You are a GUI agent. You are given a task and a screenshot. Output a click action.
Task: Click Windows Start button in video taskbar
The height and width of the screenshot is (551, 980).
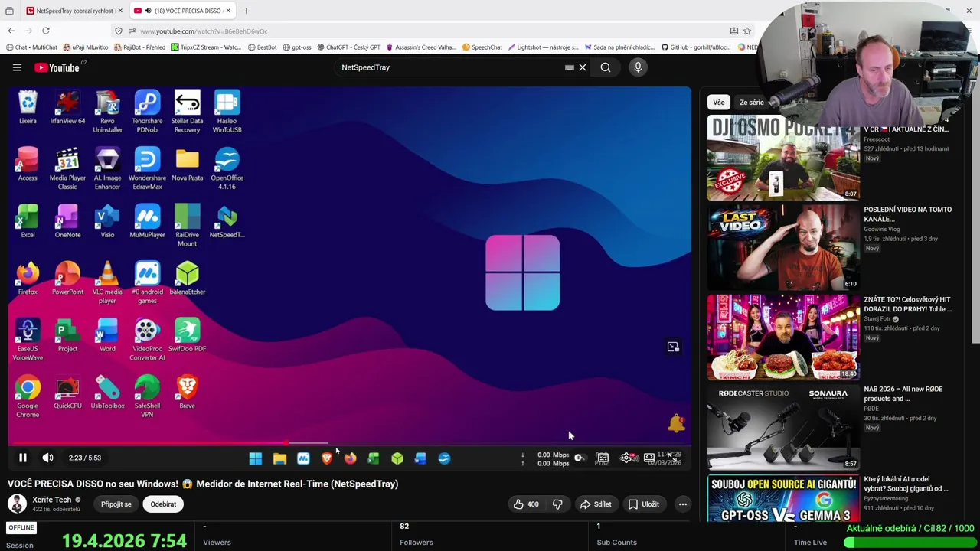click(x=255, y=458)
